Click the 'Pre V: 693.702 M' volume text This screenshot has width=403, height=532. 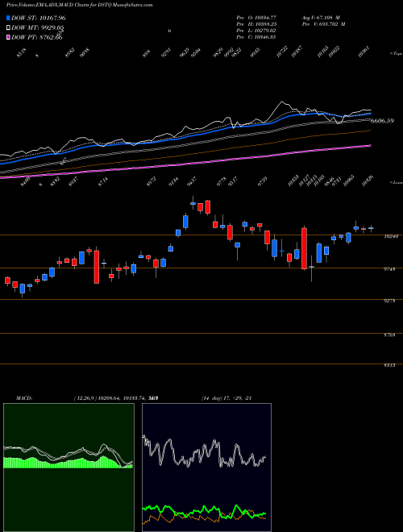coord(324,23)
